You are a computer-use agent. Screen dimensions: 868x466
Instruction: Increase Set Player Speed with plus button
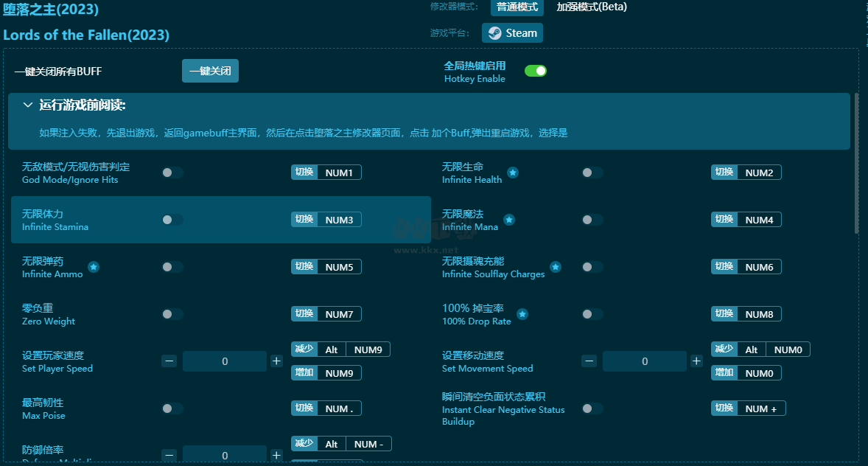276,361
